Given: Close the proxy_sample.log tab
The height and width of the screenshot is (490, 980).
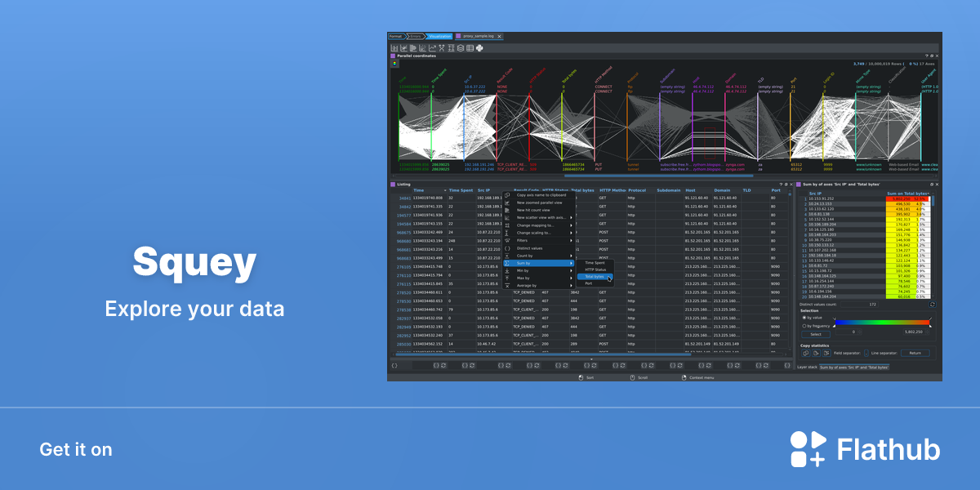Looking at the screenshot, I should point(499,37).
